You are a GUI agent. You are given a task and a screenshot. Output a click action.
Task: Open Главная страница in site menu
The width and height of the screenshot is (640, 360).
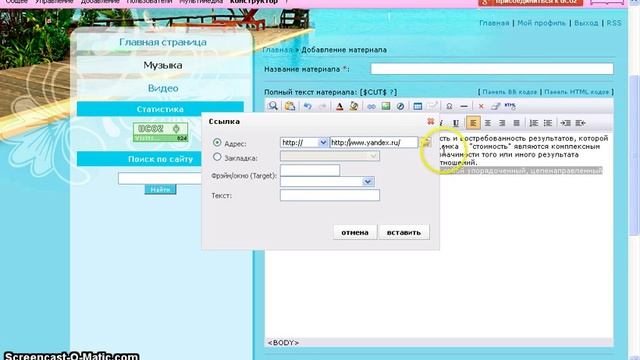coord(163,42)
